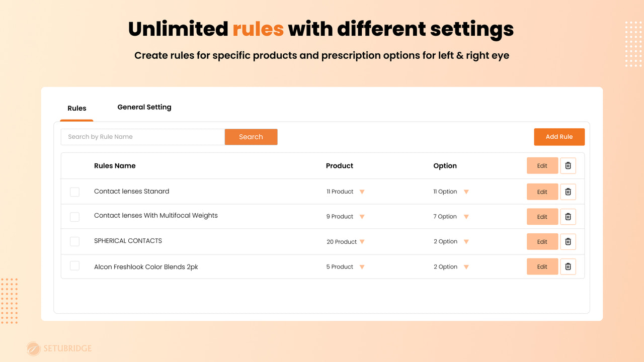
Task: Click the trash icon in the header row
Action: [568, 165]
